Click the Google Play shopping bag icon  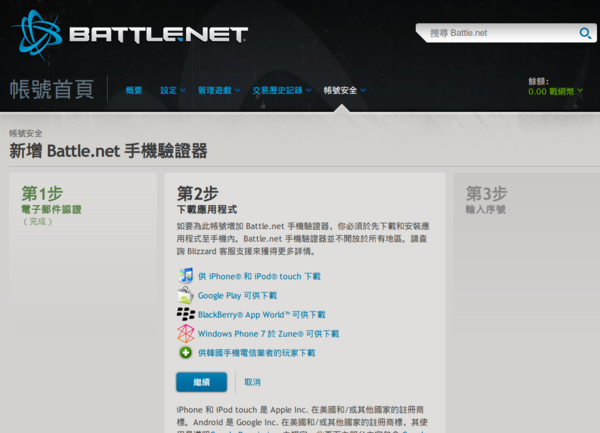point(186,295)
